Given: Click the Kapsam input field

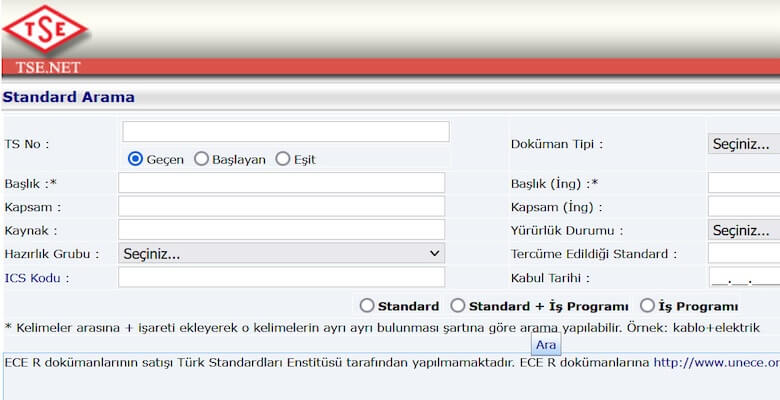Looking at the screenshot, I should tap(281, 207).
